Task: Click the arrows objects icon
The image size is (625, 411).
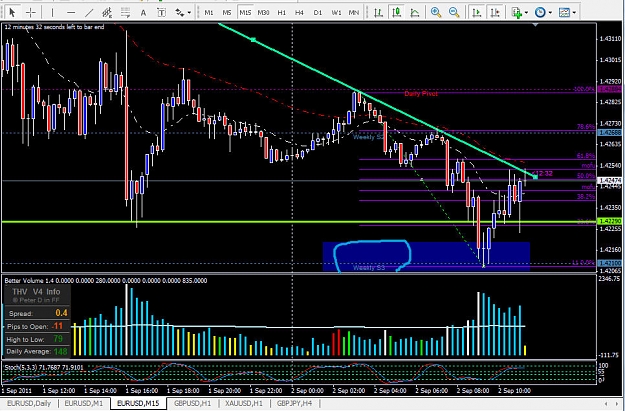Action: (180, 12)
